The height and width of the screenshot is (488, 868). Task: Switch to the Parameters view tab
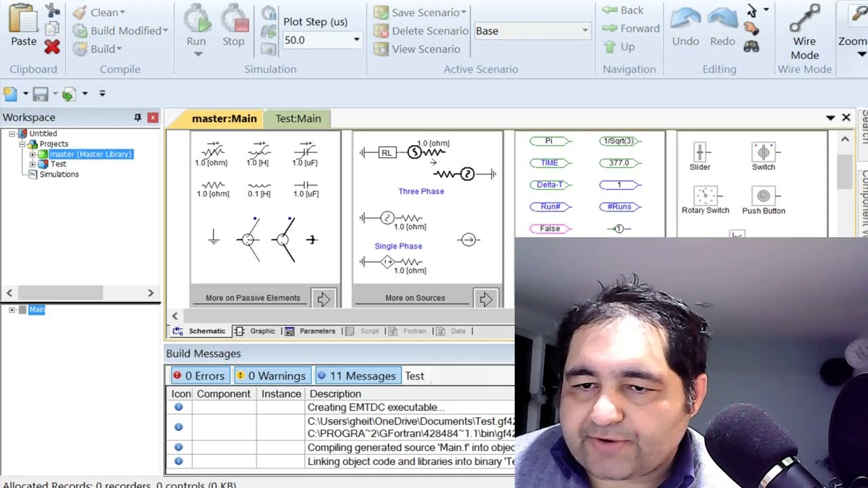pos(310,331)
